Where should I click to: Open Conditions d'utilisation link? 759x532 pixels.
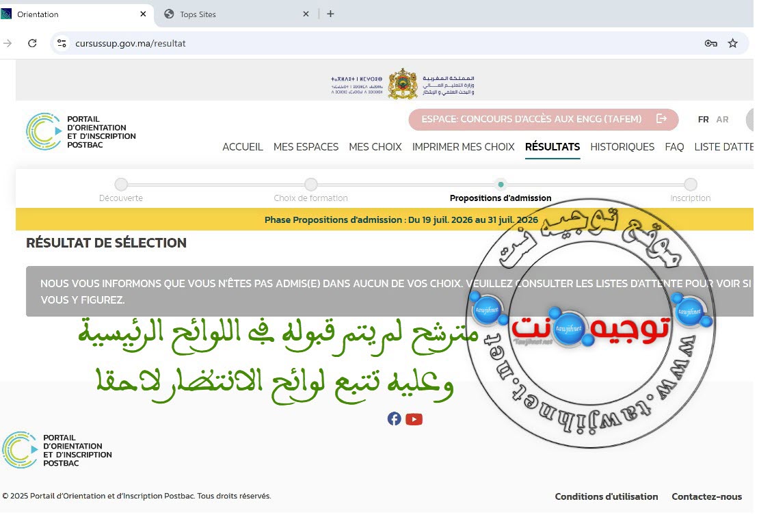pyautogui.click(x=606, y=496)
